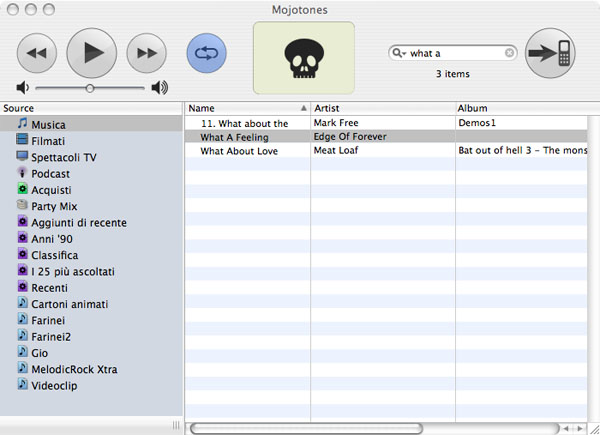Click the TV screen icon beside Spettacoli TV
This screenshot has width=600, height=435.
coord(22,155)
